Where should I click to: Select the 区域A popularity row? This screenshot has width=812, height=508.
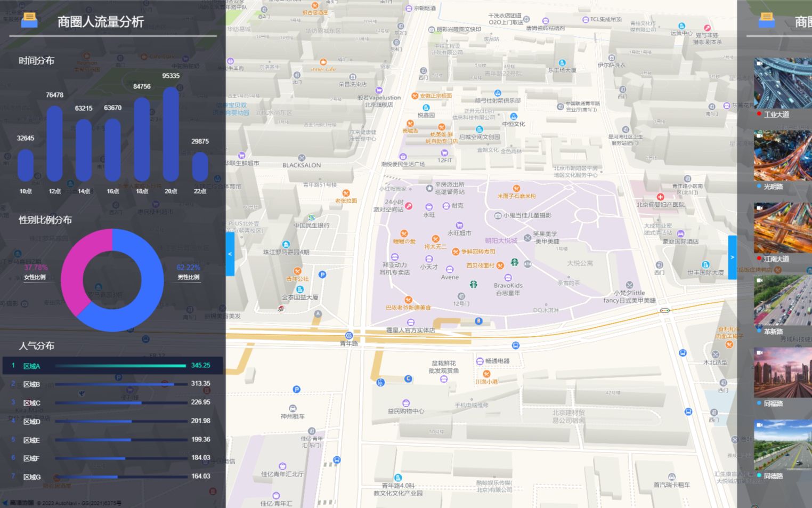coord(112,366)
